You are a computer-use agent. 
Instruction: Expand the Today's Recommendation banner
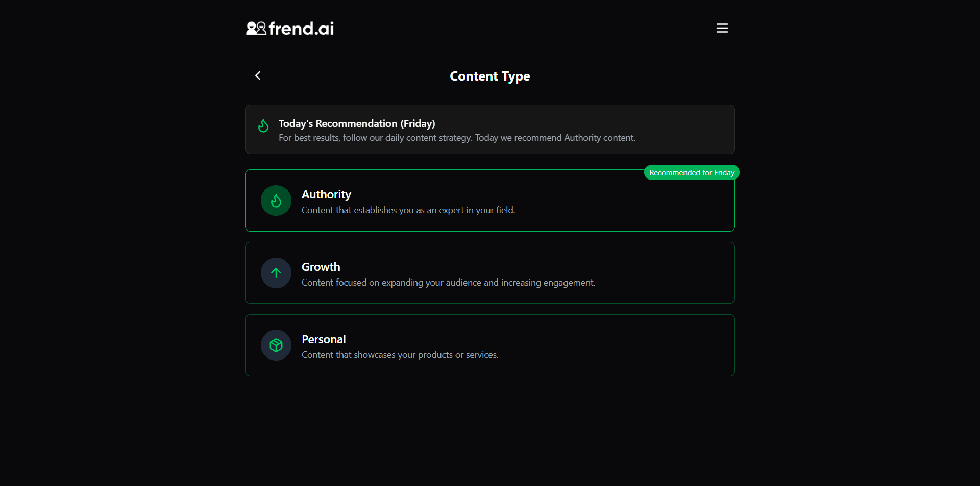tap(490, 129)
